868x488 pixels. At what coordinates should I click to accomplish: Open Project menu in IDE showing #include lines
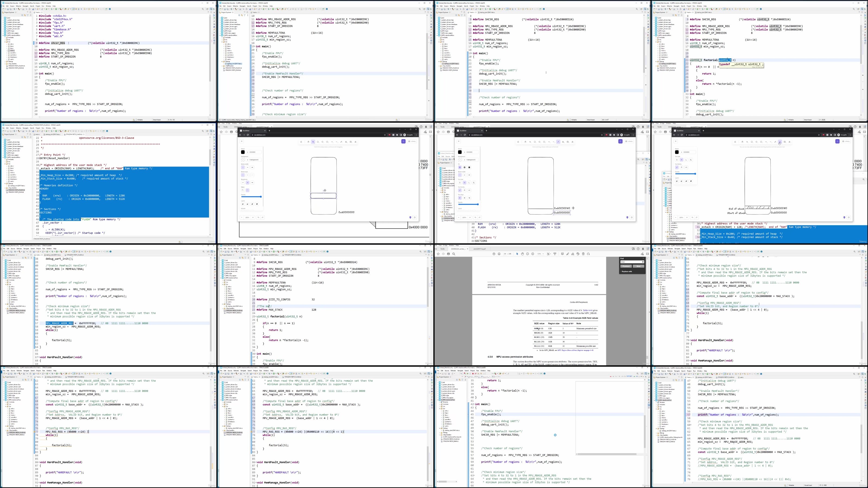[x=38, y=6]
